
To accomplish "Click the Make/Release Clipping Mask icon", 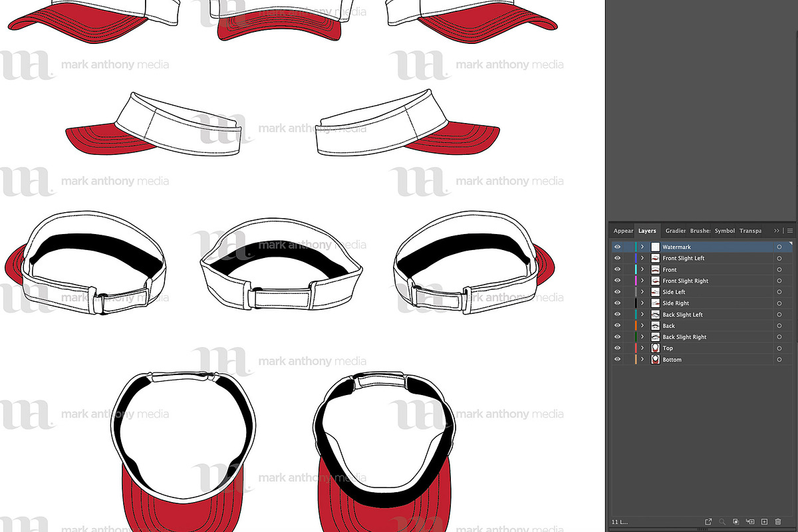I will click(736, 521).
